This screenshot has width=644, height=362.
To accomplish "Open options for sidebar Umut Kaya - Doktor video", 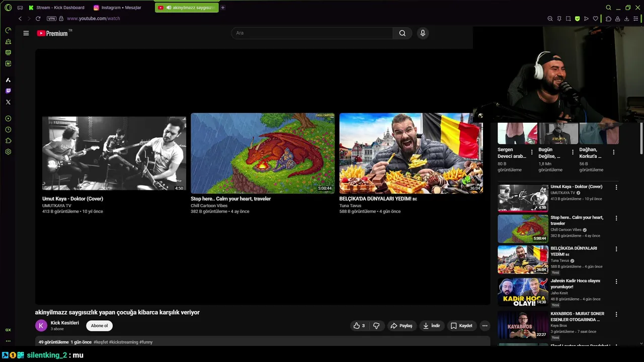I will pyautogui.click(x=616, y=188).
